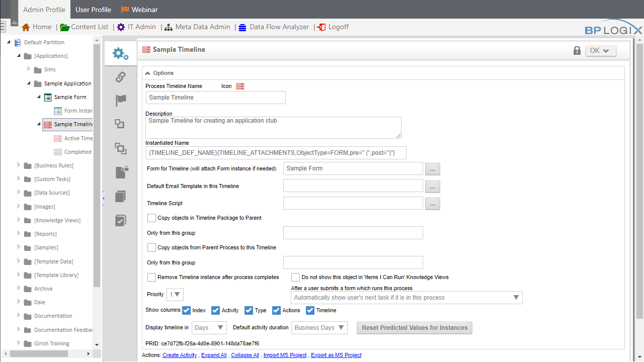Screen dimensions: 644x362
Task: Click the tree panel horizontal scrollbar
Action: [x=39, y=354]
